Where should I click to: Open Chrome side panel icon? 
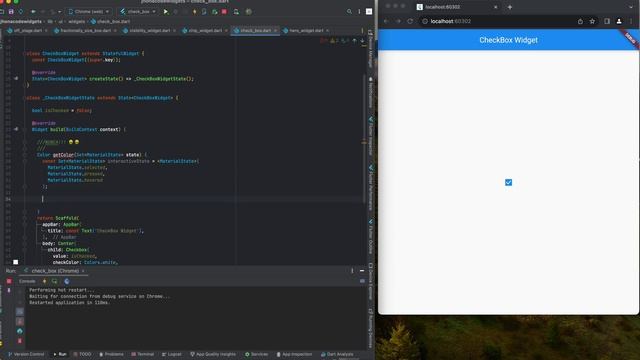click(607, 21)
